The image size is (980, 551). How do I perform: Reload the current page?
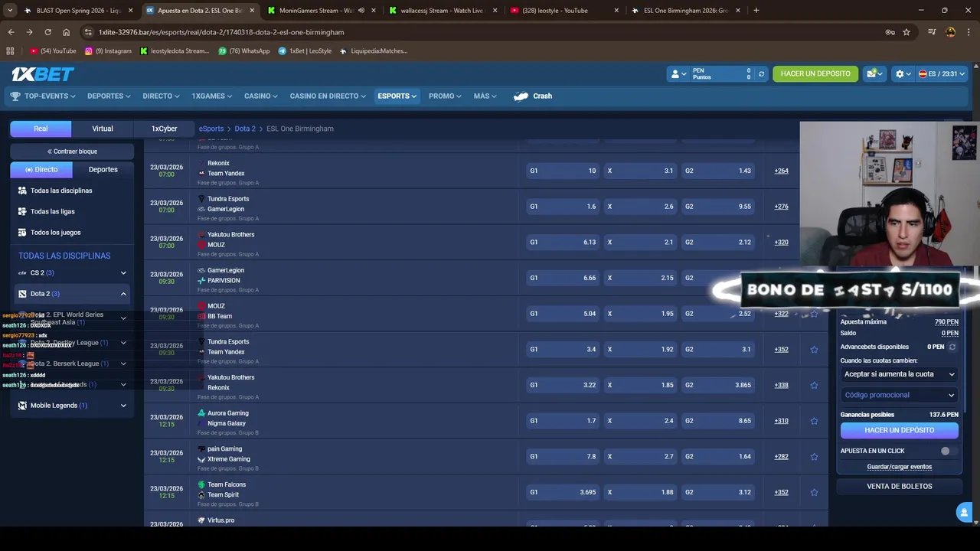click(x=47, y=32)
